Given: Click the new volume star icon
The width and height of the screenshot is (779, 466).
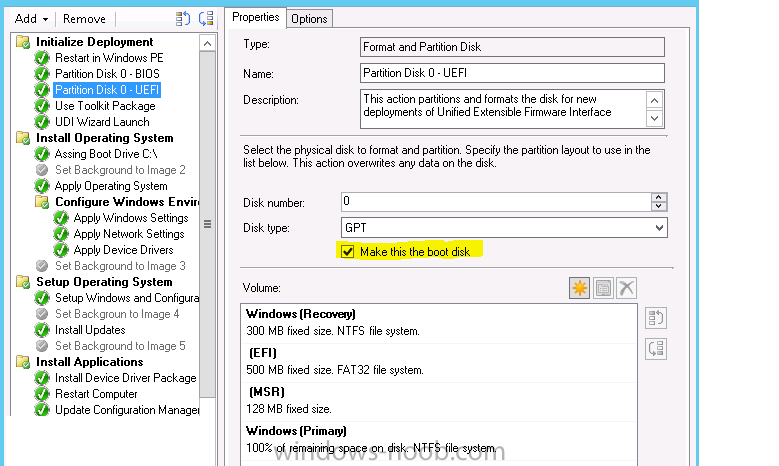Looking at the screenshot, I should coord(579,288).
